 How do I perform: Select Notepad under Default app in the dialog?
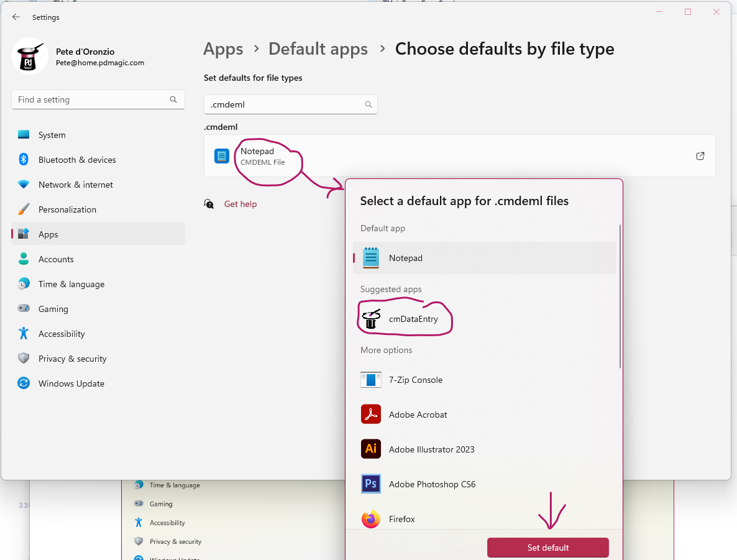[x=484, y=258]
